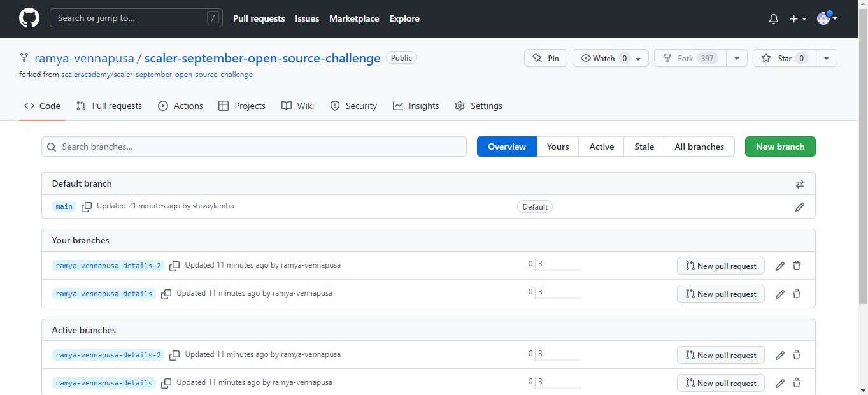
Task: Open the scaleracademy upstream fork link
Action: click(157, 75)
